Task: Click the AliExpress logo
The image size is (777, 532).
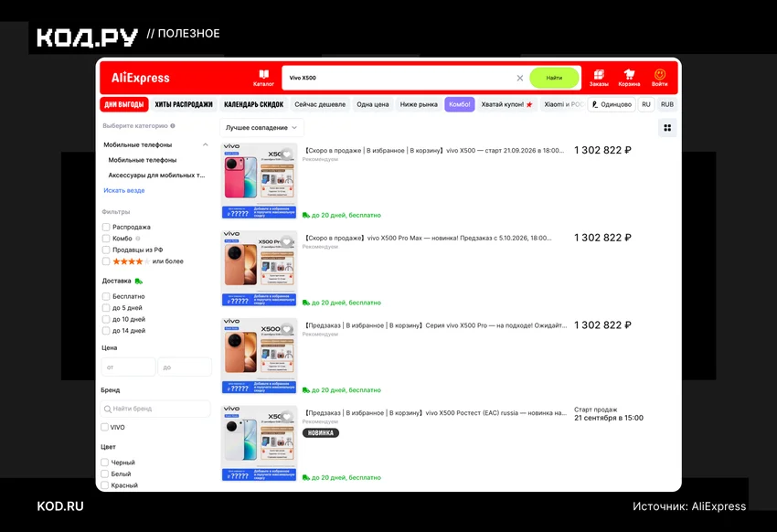Action: coord(140,78)
